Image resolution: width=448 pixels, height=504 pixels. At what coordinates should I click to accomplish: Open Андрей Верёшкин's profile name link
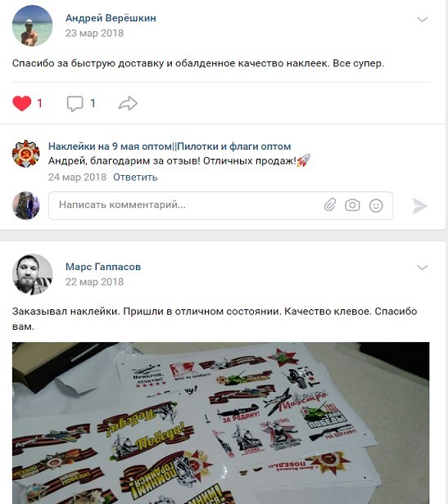point(111,18)
